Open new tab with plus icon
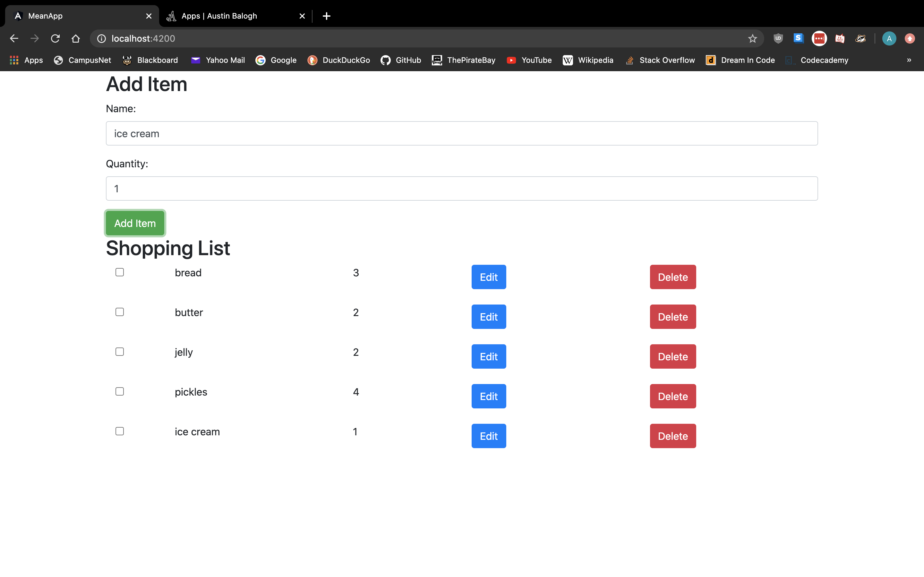This screenshot has height=577, width=924. 326,16
